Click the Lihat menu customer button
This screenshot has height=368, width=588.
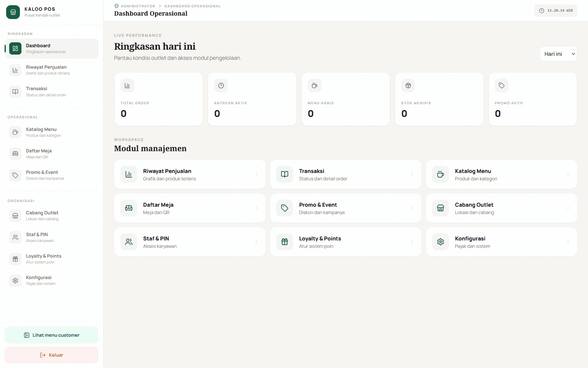[51, 335]
